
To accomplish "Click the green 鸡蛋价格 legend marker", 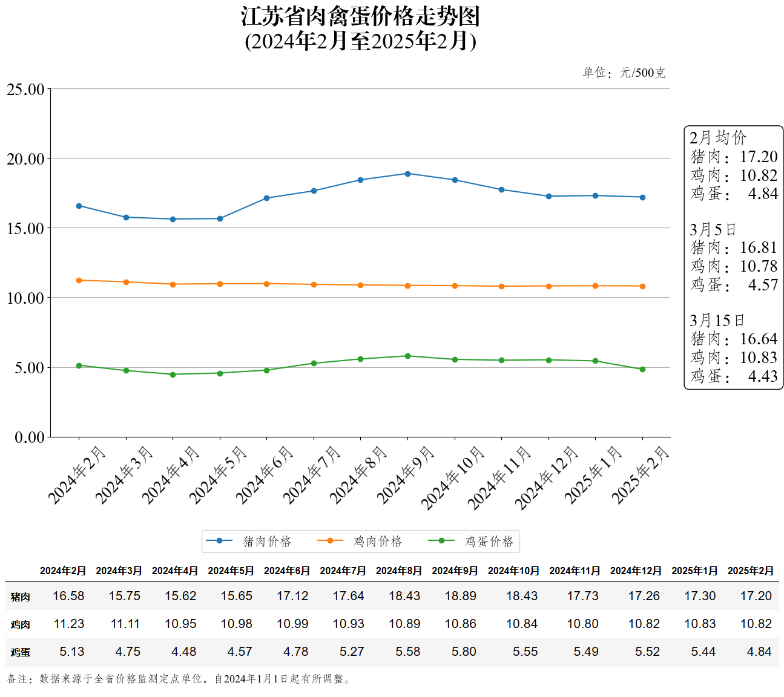I will point(441,541).
